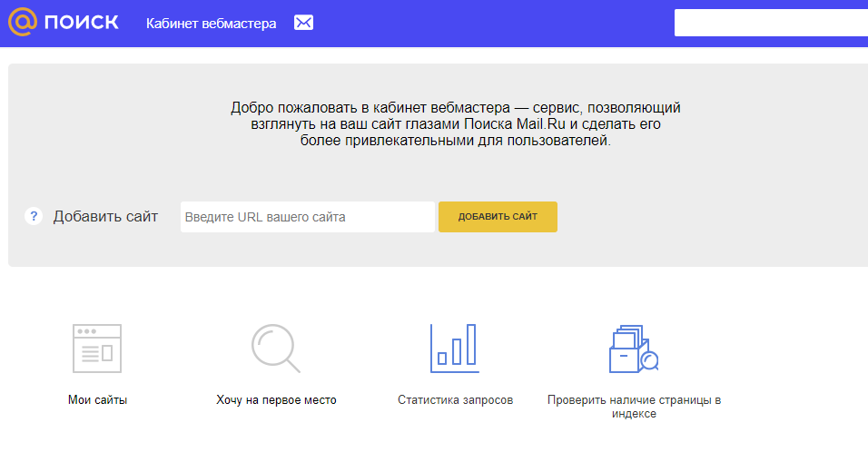Open the envelope mail icon in header
The height and width of the screenshot is (452, 868).
click(303, 24)
